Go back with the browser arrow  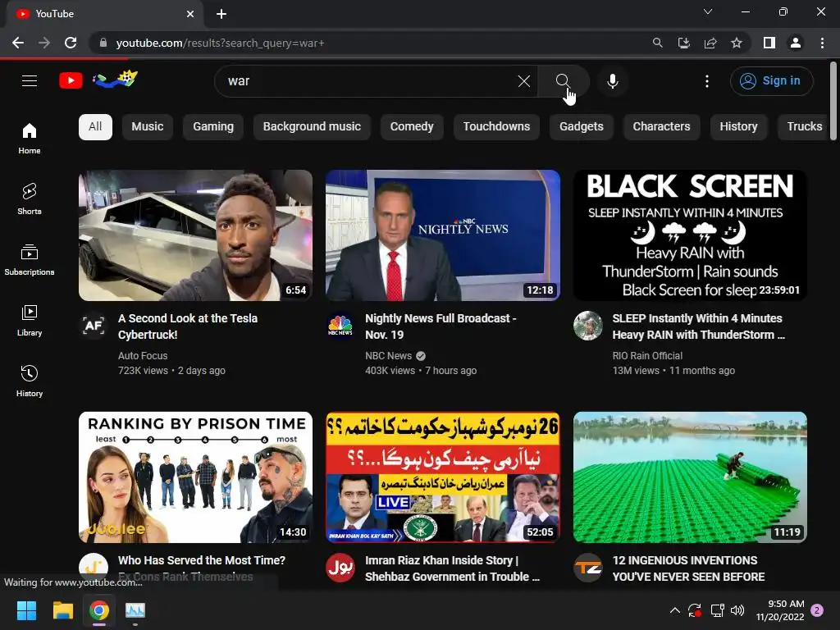click(18, 43)
